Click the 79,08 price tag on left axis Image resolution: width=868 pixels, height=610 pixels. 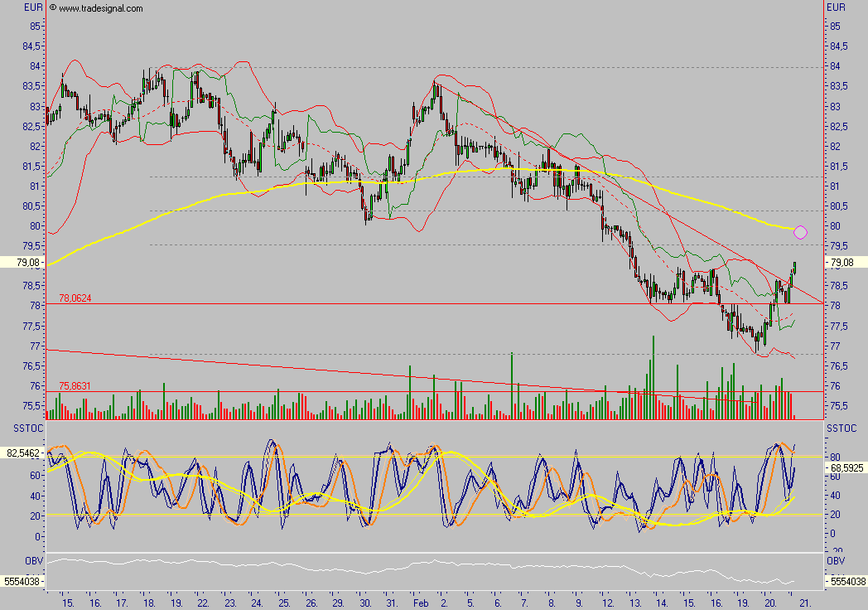[x=22, y=262]
